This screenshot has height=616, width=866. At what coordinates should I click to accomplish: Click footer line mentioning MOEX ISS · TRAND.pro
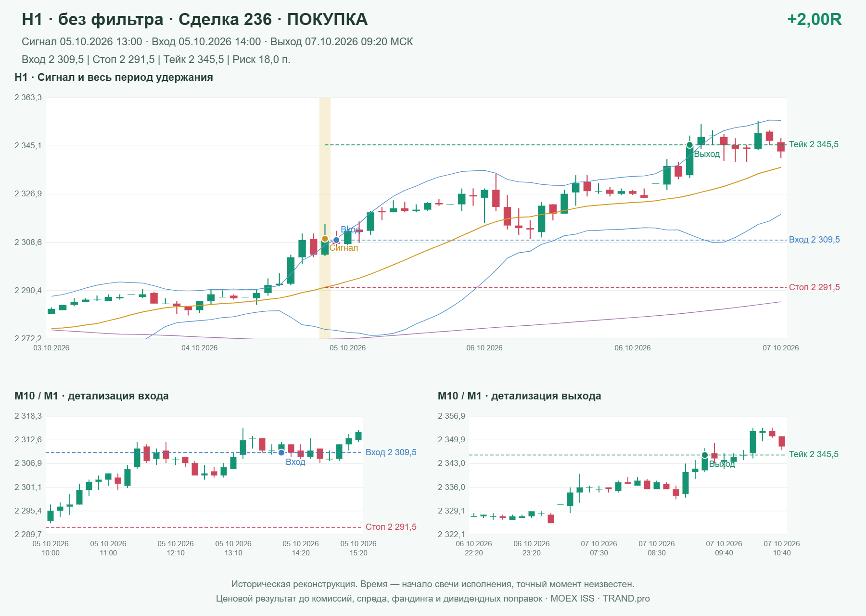coord(433,599)
